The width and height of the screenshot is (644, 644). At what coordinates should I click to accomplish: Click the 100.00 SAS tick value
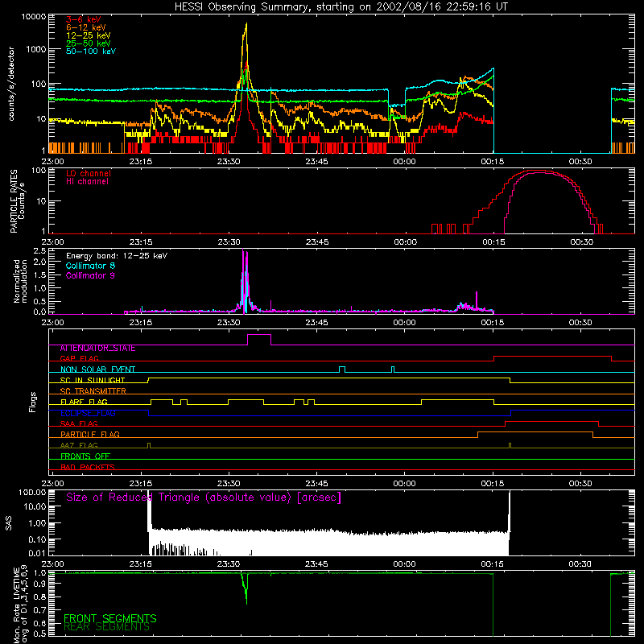pos(32,493)
